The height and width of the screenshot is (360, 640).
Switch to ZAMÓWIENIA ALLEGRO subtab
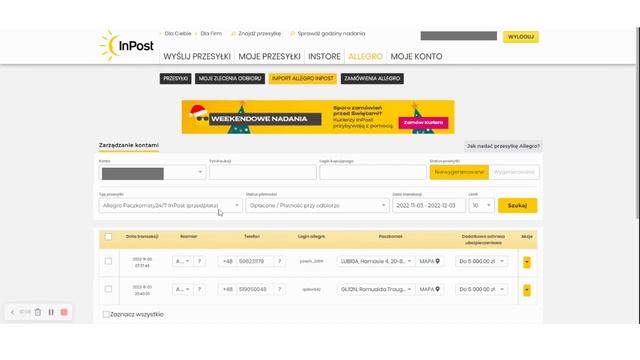tap(372, 78)
